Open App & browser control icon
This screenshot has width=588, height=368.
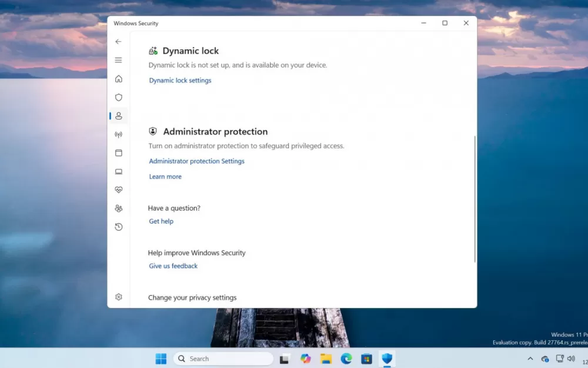click(119, 153)
